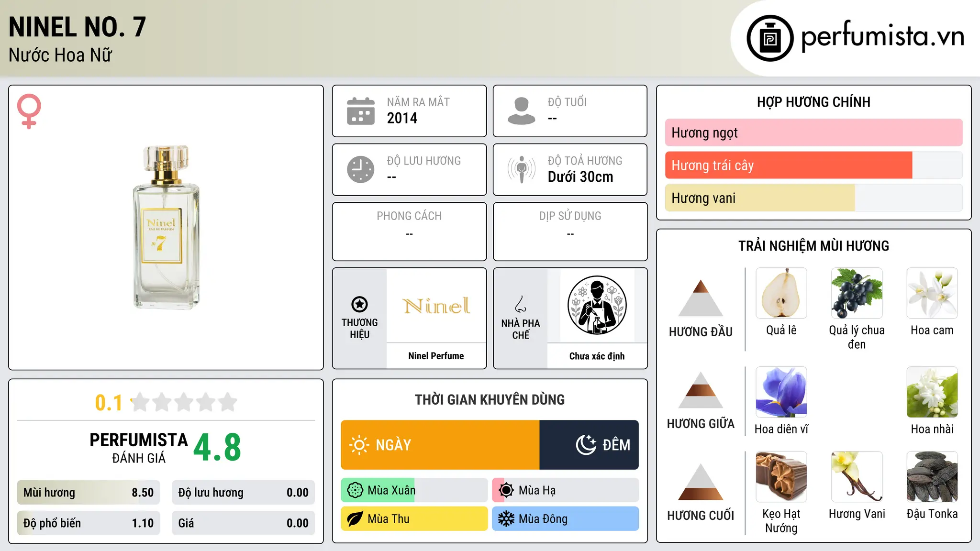Click the orange 0.1 user rating
Screen dimensions: 980x551
pos(109,403)
